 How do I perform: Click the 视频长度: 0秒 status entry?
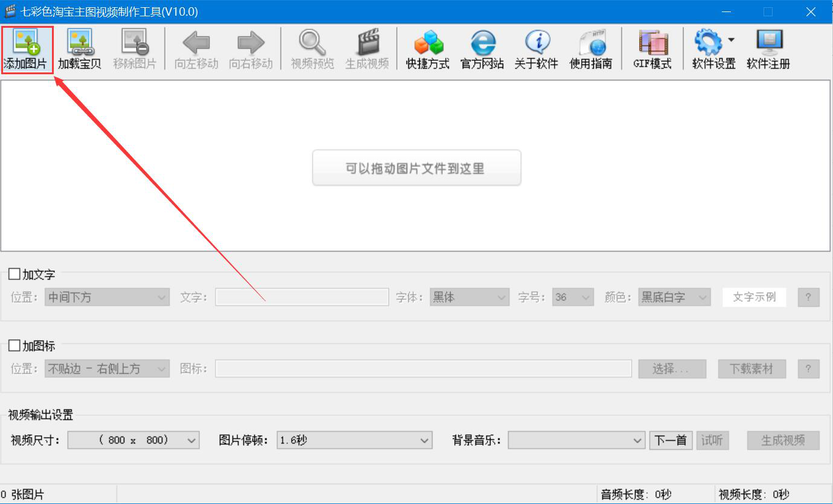pos(754,495)
